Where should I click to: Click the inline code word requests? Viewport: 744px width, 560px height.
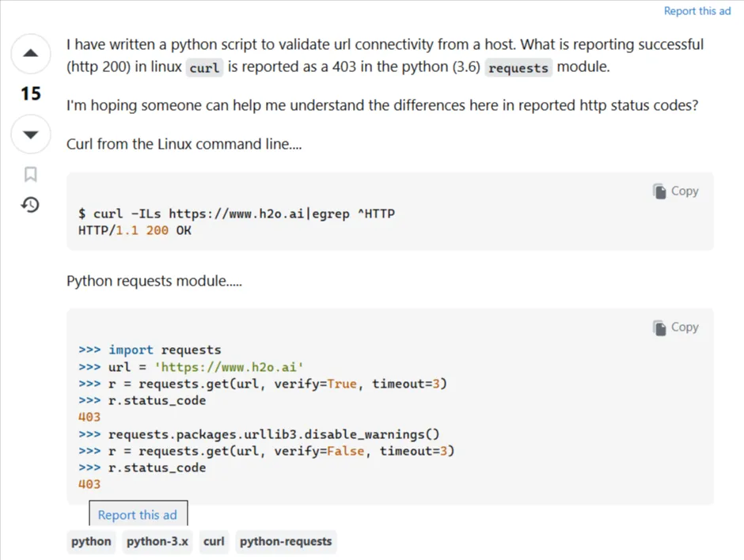(518, 68)
